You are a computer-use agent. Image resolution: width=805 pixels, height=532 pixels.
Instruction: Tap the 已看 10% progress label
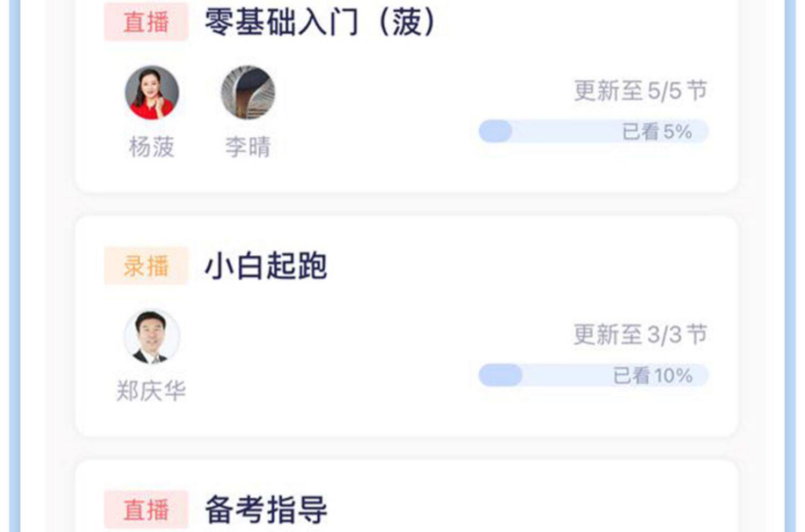tap(653, 375)
